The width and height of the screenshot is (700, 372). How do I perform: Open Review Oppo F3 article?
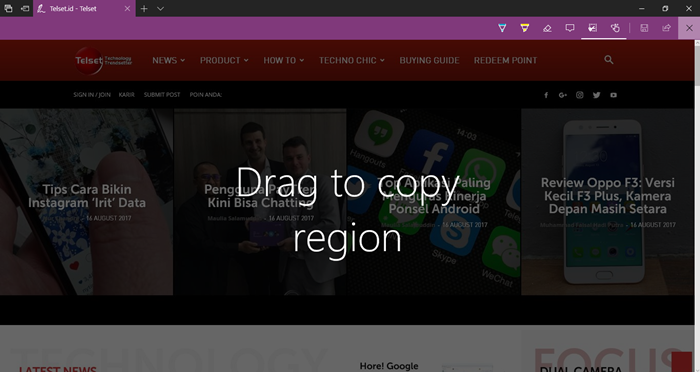tap(608, 196)
